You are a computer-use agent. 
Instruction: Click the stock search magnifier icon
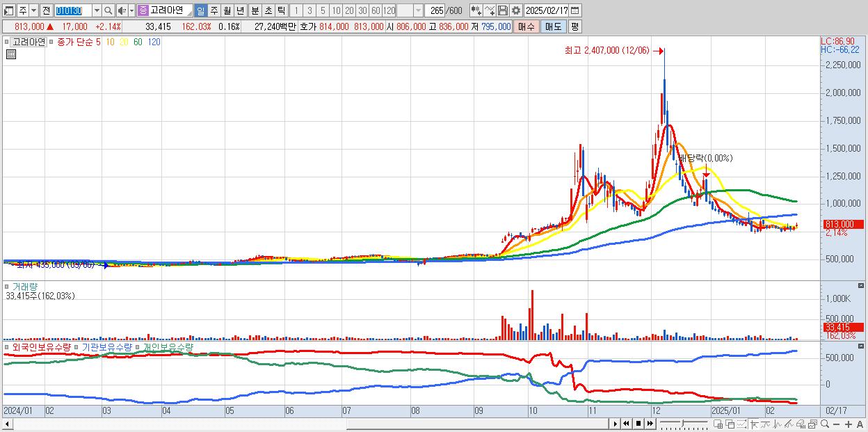pyautogui.click(x=108, y=10)
